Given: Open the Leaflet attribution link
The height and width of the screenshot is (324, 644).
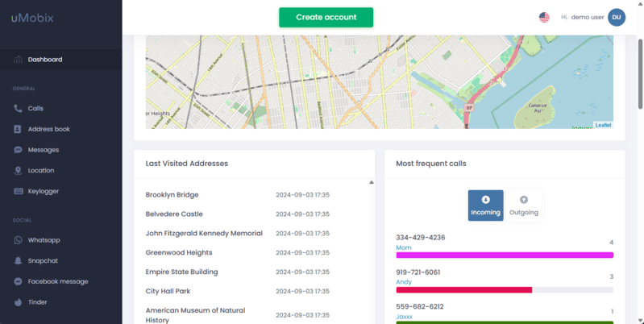Looking at the screenshot, I should coord(603,125).
